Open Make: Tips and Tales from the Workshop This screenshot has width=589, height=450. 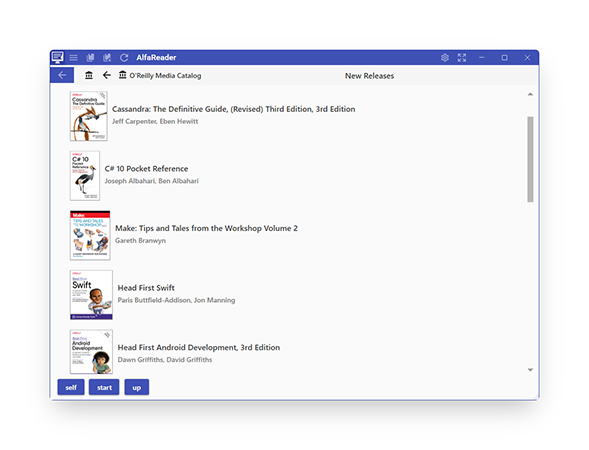(x=206, y=228)
